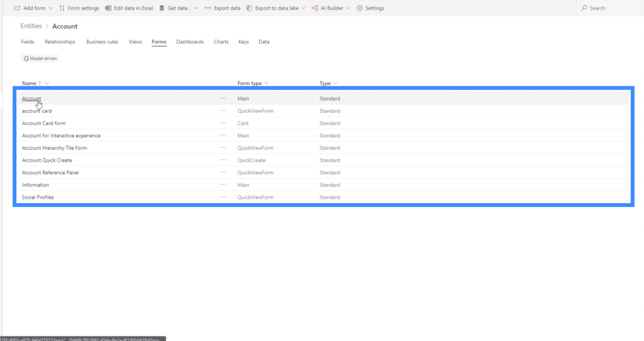Click the Form settings icon

coord(62,8)
